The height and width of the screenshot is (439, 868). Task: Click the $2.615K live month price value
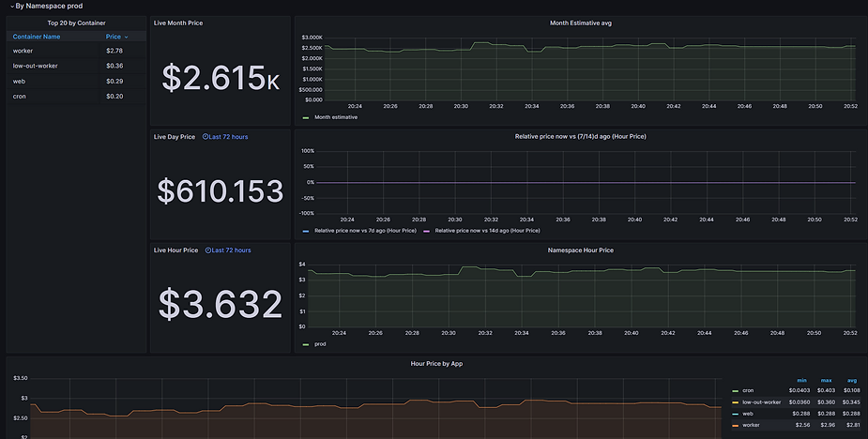[x=221, y=78]
